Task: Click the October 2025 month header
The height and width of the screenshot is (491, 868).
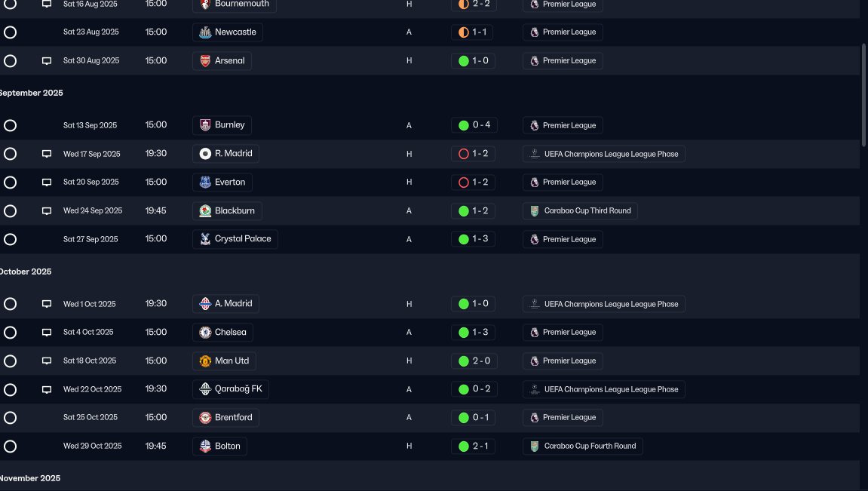Action: tap(26, 272)
